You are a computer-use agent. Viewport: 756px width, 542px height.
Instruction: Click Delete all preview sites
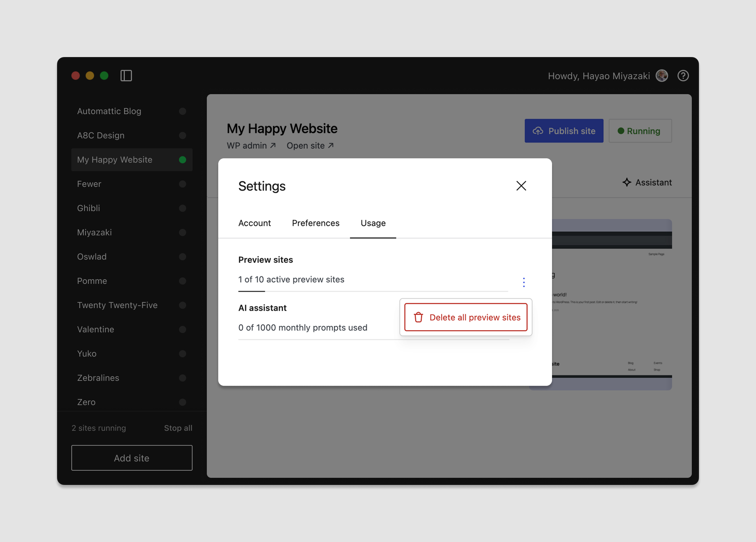point(466,317)
